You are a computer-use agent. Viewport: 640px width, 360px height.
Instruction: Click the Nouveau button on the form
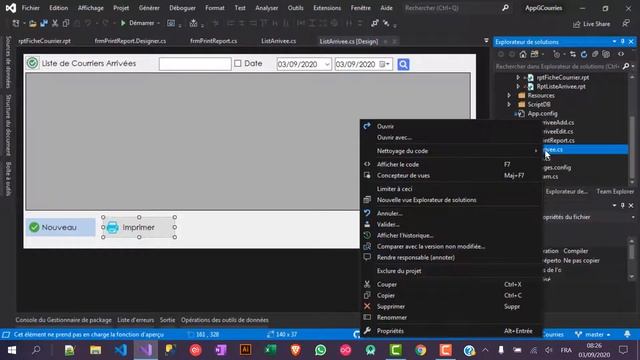click(60, 227)
